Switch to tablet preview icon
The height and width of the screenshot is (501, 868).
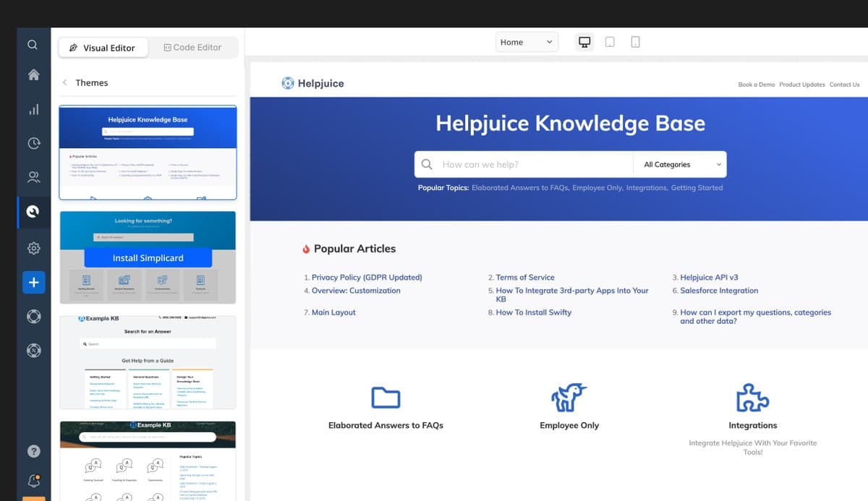pyautogui.click(x=610, y=42)
